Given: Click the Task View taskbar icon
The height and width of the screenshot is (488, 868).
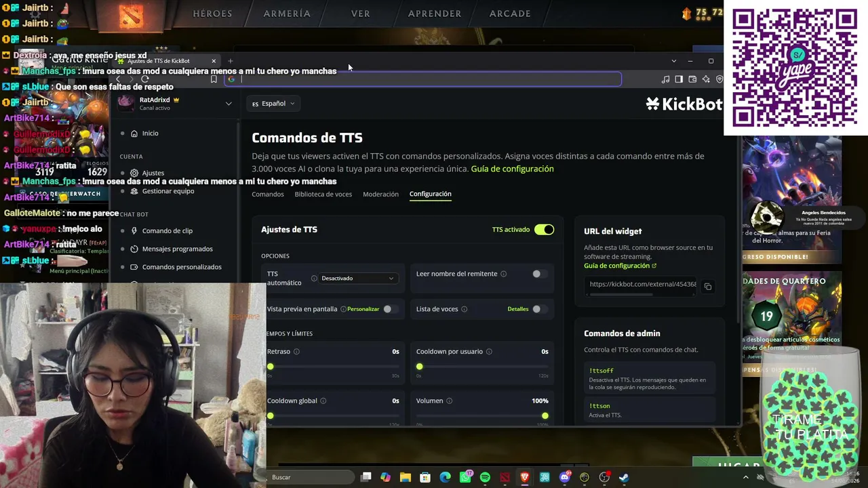Looking at the screenshot, I should [366, 477].
